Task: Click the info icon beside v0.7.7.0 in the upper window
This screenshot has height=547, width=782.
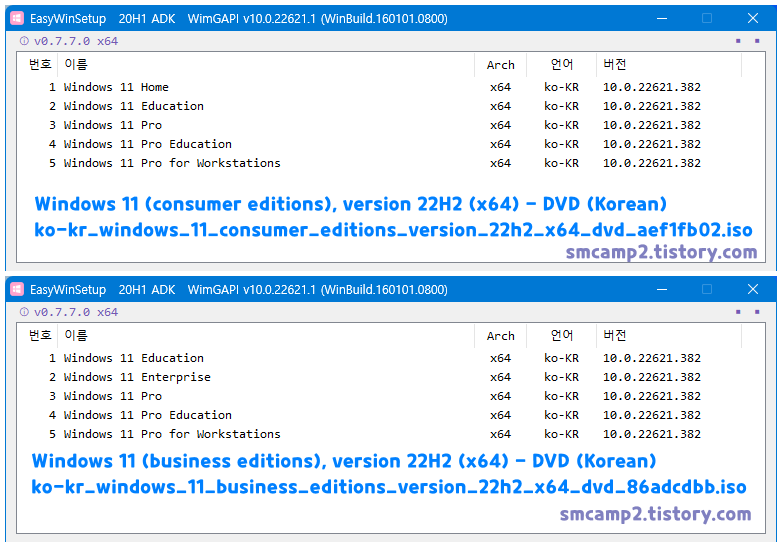Action: pyautogui.click(x=24, y=41)
